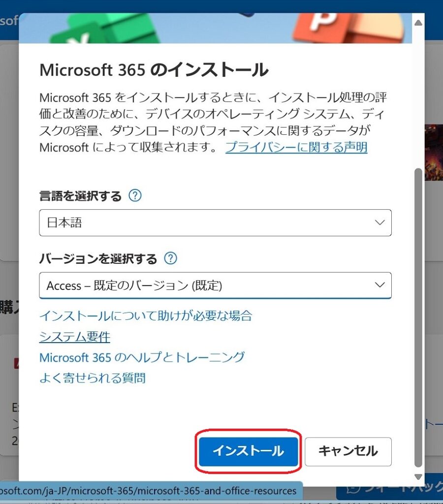Open よく寄せられる質問 link
The width and height of the screenshot is (443, 504).
coord(93,378)
